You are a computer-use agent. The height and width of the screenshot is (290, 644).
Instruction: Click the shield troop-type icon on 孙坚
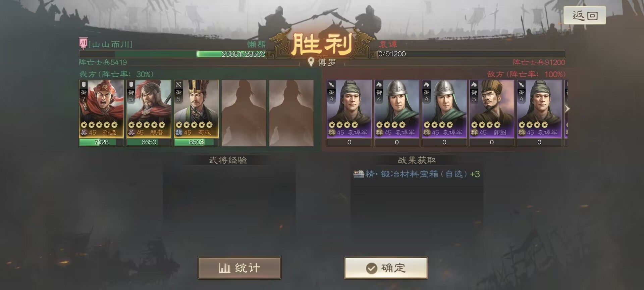pos(84,84)
